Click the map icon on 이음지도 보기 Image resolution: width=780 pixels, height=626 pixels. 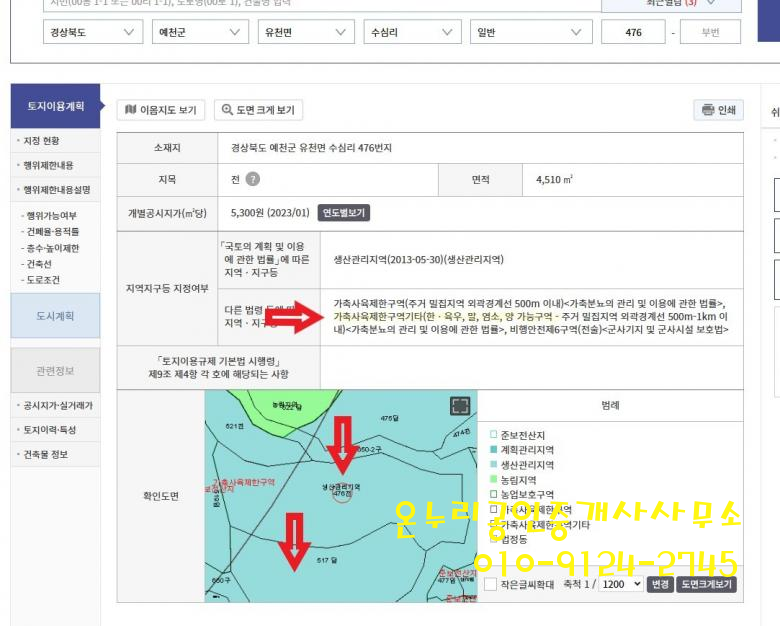click(130, 110)
